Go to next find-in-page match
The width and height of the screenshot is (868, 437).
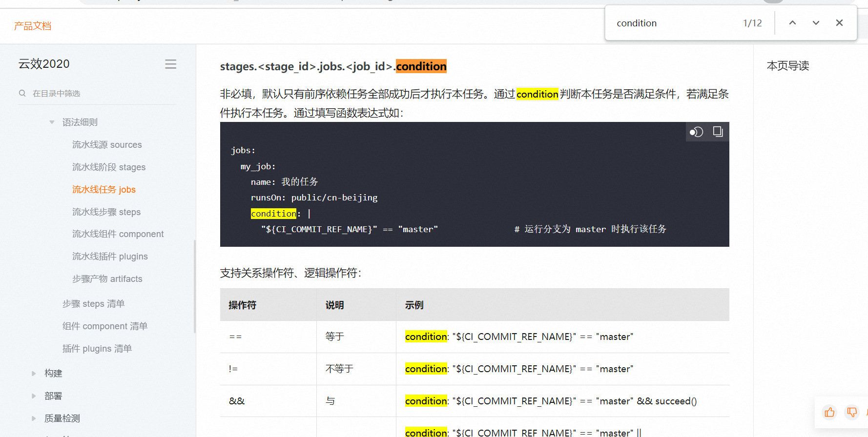tap(816, 23)
